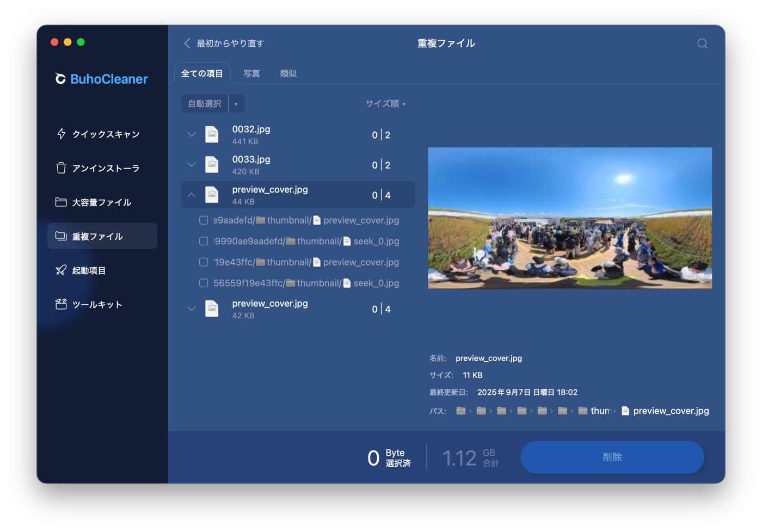
Task: Open the 自動選択 options dropdown arrow
Action: pos(237,103)
